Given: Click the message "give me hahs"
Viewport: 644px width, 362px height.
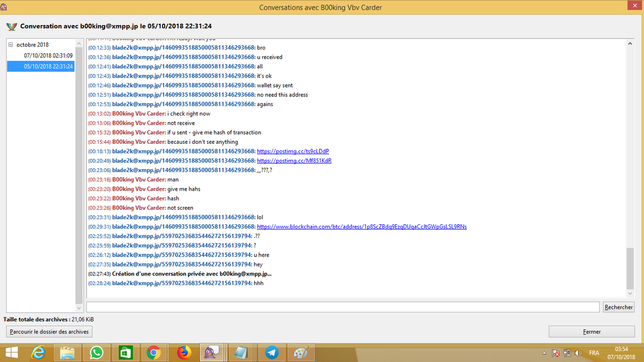Looking at the screenshot, I should [x=184, y=189].
